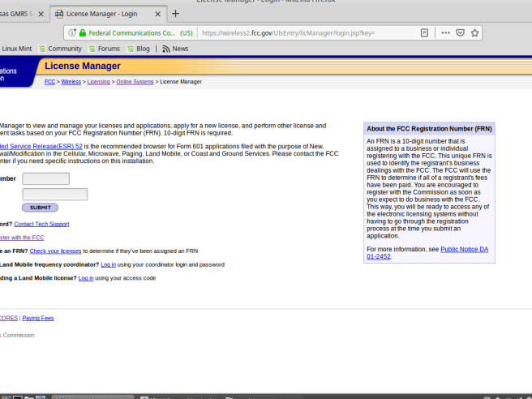This screenshot has width=532, height=399.
Task: Click the green padlock security icon
Action: click(83, 33)
